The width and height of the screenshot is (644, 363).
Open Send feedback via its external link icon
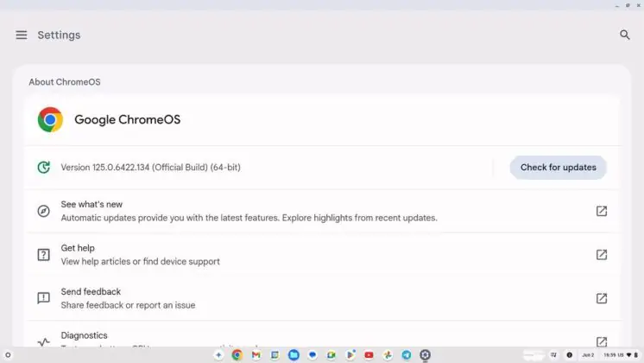point(602,298)
